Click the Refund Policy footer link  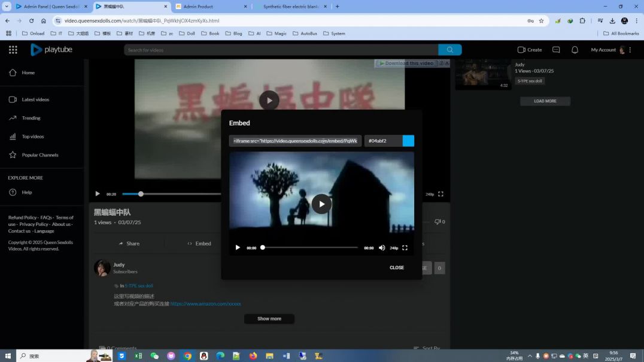22,218
